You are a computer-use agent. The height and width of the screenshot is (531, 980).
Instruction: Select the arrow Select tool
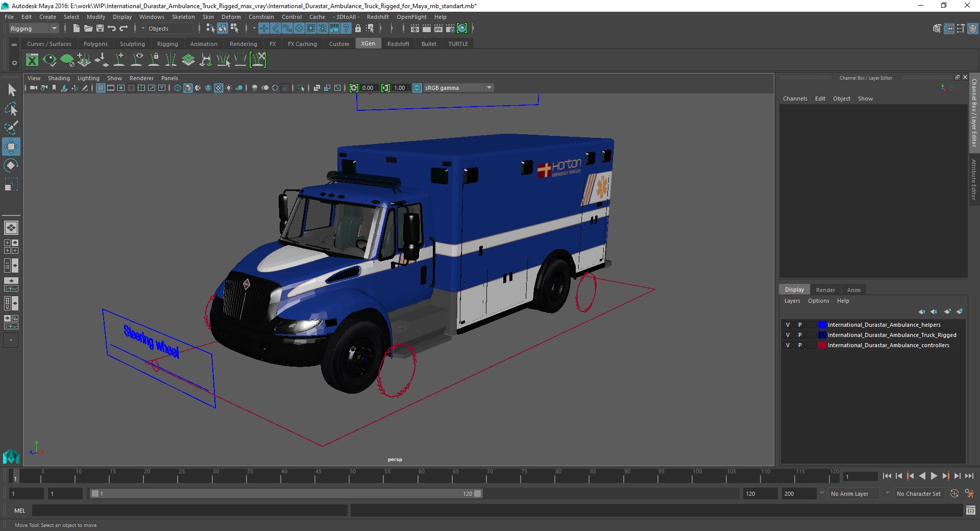click(x=11, y=90)
